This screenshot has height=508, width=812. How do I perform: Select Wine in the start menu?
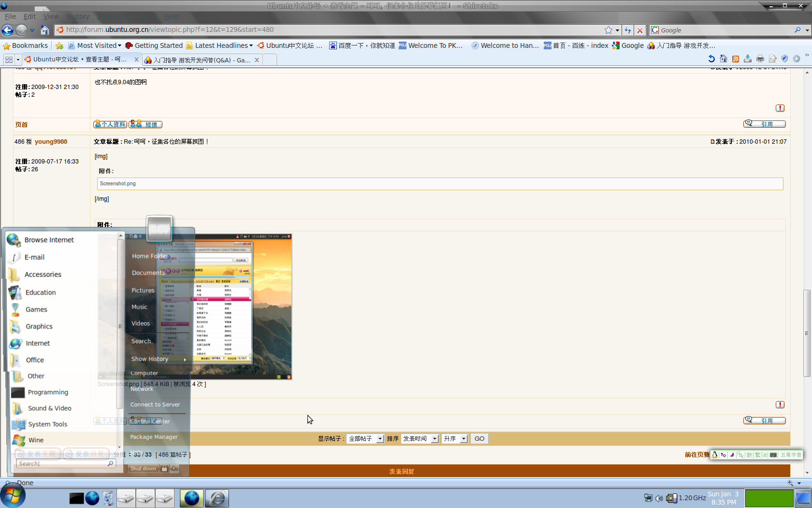coord(36,440)
